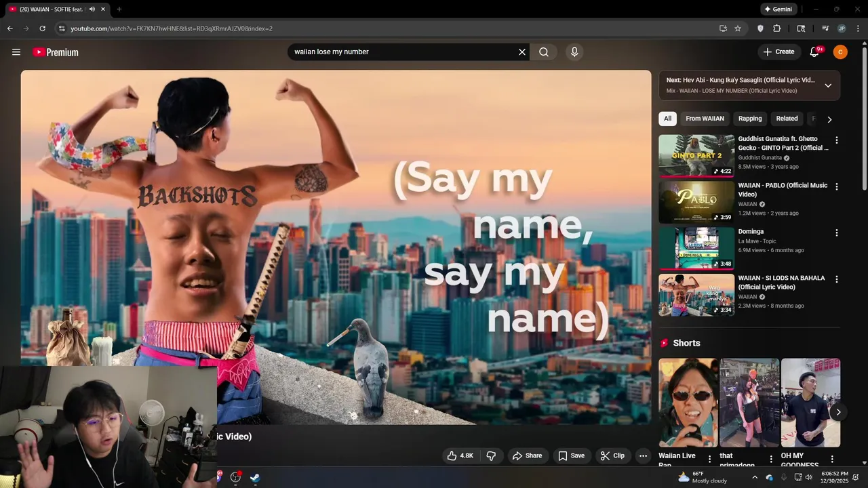Open weather widget showing 66°F
The height and width of the screenshot is (488, 868).
tap(703, 477)
